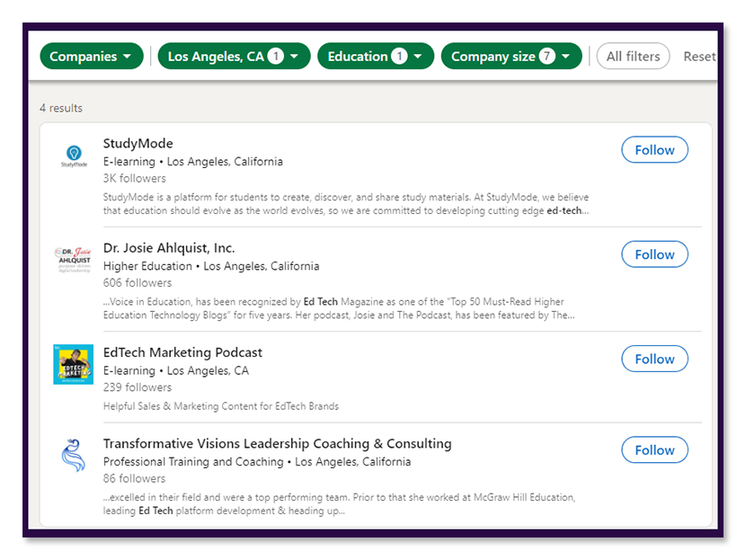The height and width of the screenshot is (560, 746).
Task: Click the StudyMode lightbulb logo
Action: click(74, 156)
